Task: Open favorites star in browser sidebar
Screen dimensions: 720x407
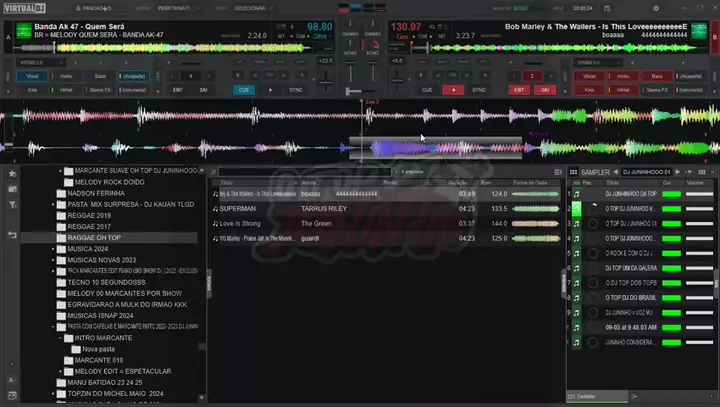Action: tap(12, 174)
